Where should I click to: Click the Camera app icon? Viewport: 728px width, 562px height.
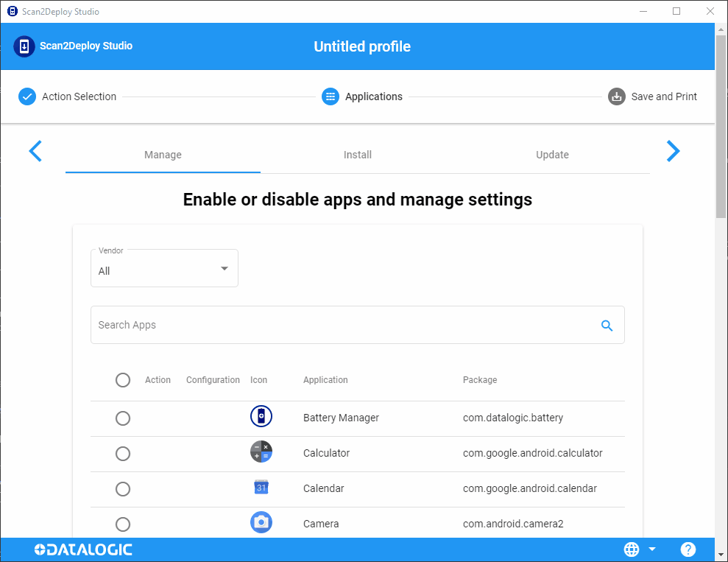pyautogui.click(x=261, y=522)
